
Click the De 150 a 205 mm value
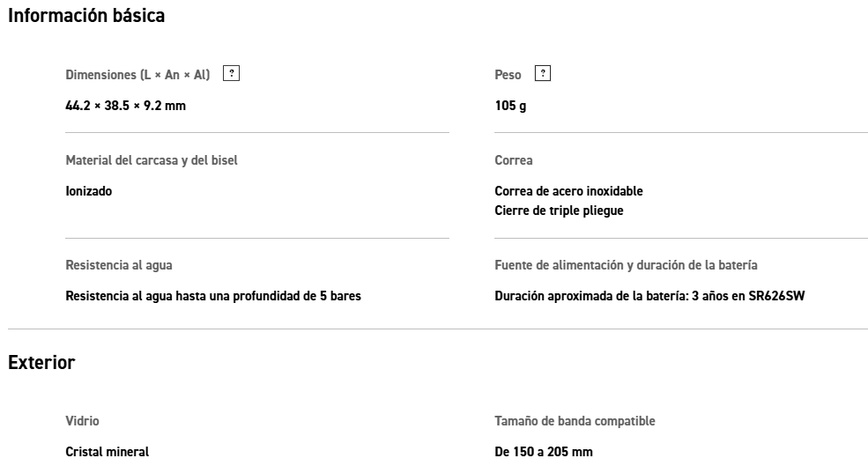point(544,452)
